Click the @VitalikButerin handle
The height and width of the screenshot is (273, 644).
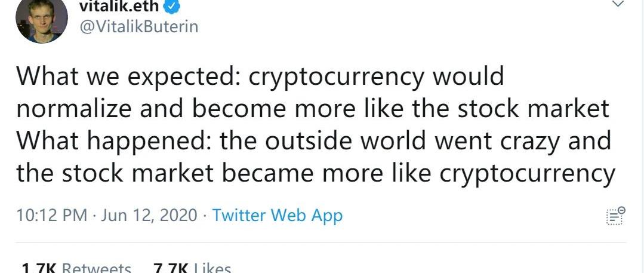[138, 27]
